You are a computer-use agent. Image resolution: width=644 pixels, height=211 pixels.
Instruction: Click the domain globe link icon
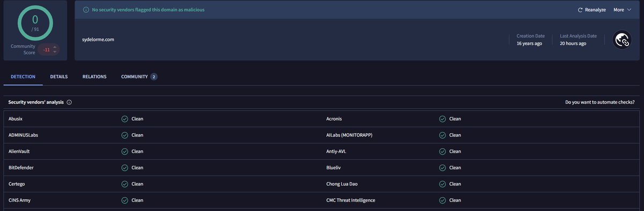click(622, 40)
